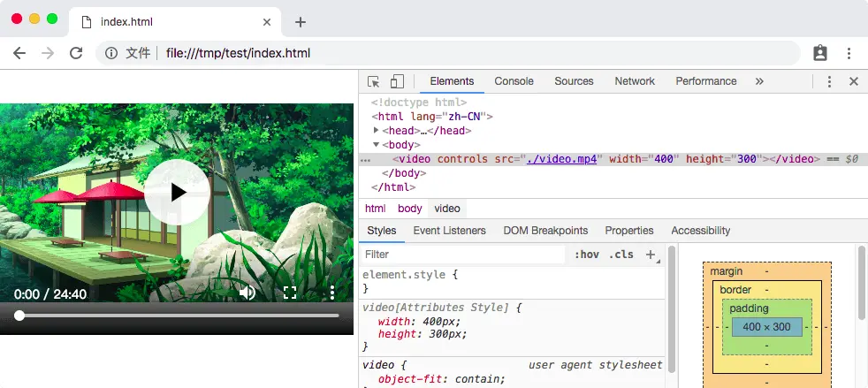
Task: Click video in the breadcrumb bar
Action: (446, 209)
